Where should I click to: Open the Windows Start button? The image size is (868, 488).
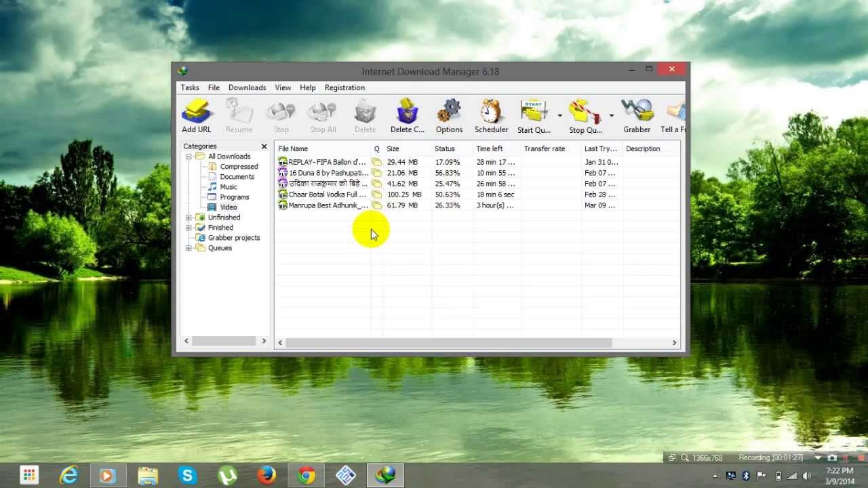(29, 475)
